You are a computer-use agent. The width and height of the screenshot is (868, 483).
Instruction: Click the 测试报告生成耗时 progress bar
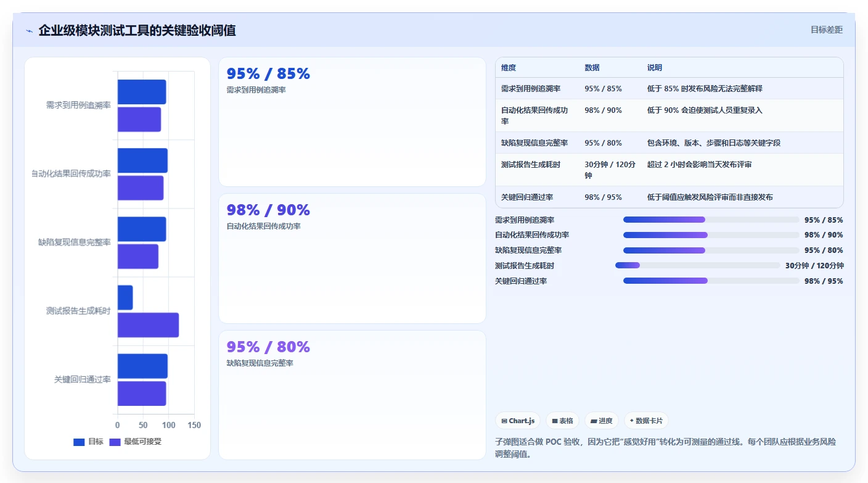pos(697,265)
